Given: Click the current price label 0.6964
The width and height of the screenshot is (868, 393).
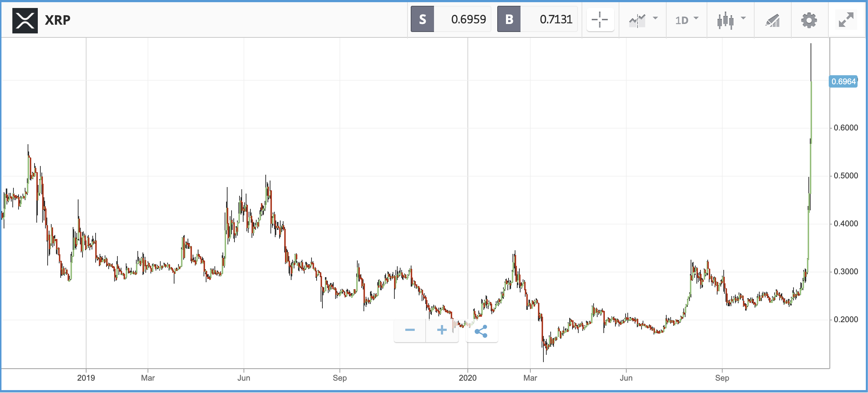Looking at the screenshot, I should (x=843, y=81).
